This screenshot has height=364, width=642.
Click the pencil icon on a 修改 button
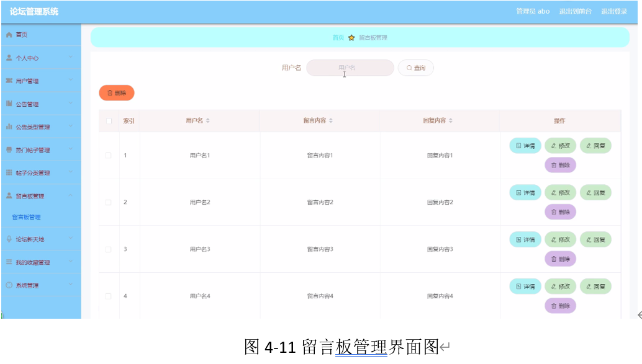tap(553, 146)
